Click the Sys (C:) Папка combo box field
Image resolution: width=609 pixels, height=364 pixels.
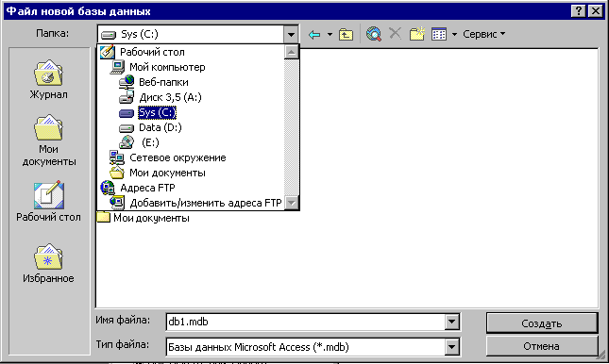point(191,35)
